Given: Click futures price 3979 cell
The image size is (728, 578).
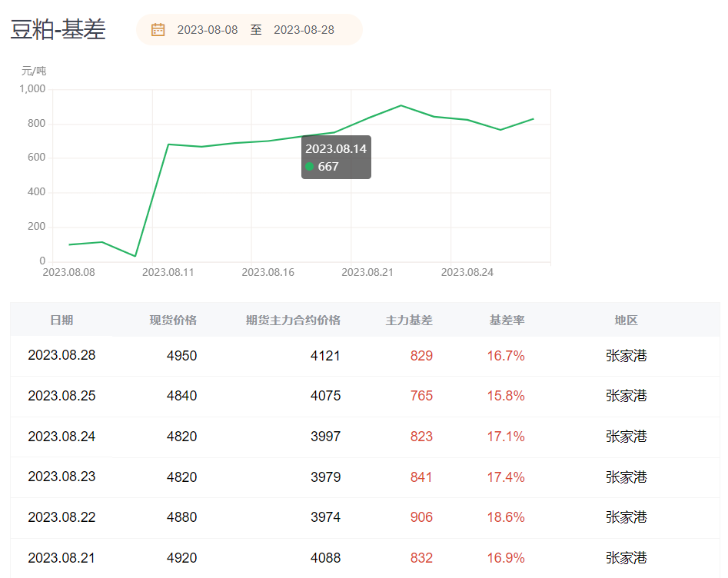Looking at the screenshot, I should [325, 477].
